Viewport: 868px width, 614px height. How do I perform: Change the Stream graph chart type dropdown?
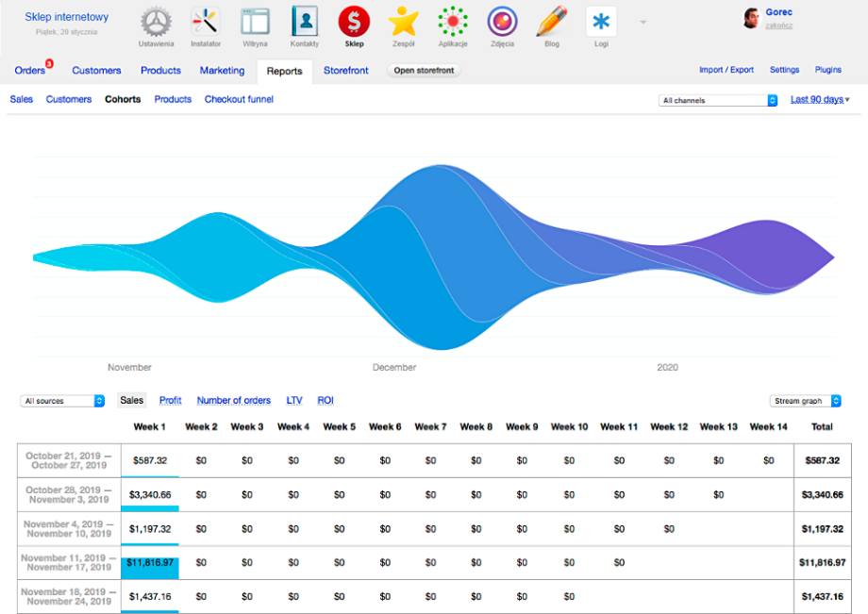click(x=805, y=401)
